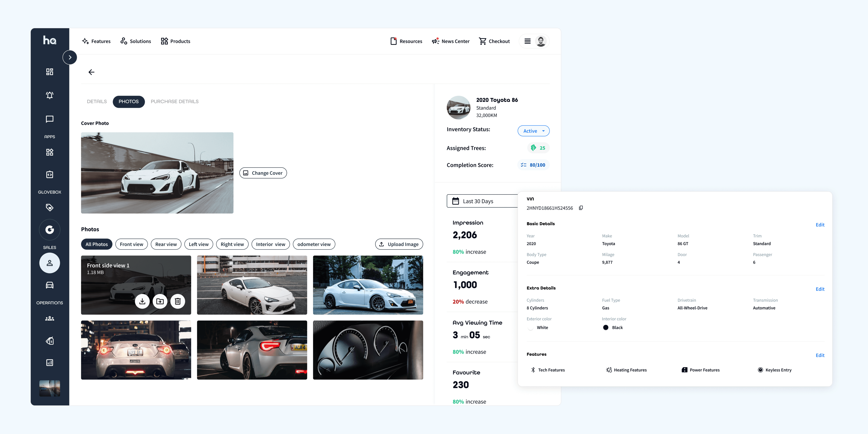Click the Change Cover button
868x434 pixels.
pos(263,173)
